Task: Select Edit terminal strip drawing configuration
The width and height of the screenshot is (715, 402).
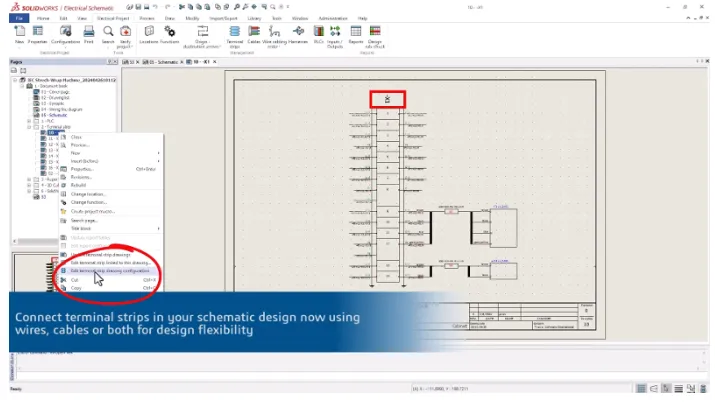Action: pos(111,271)
